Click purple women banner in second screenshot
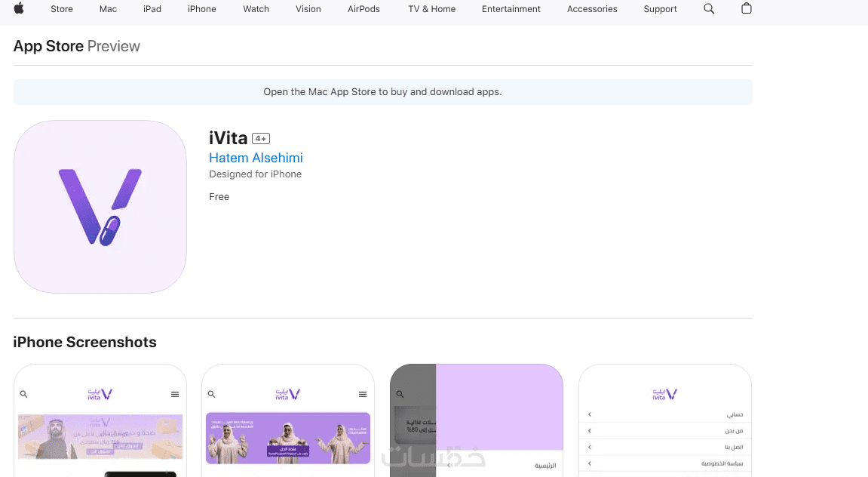 click(288, 438)
